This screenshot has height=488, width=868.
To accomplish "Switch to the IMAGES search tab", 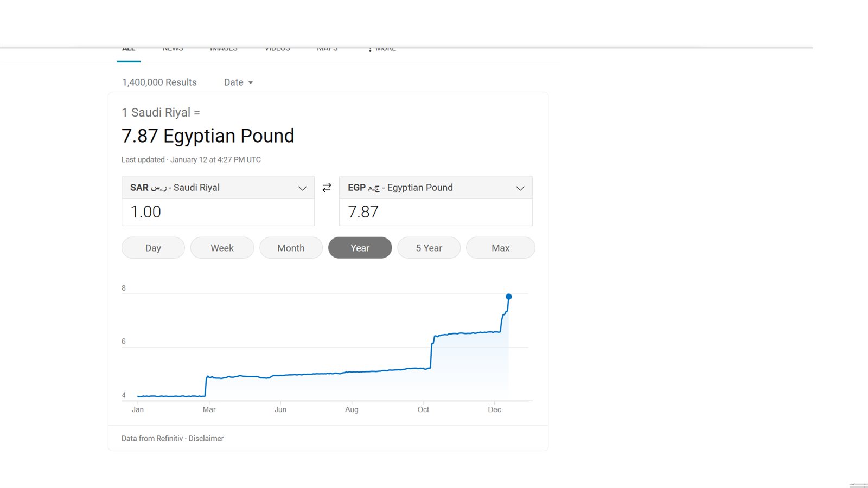I will pyautogui.click(x=224, y=50).
